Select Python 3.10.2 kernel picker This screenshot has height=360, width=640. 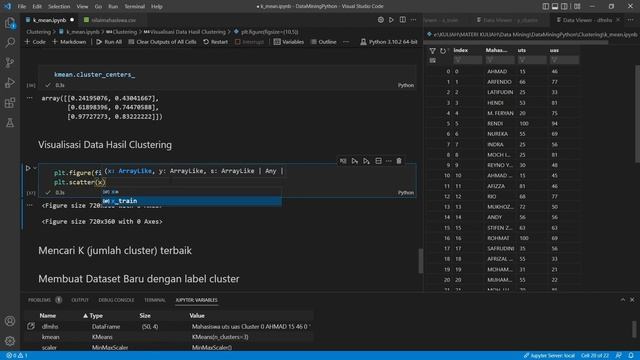[389, 42]
